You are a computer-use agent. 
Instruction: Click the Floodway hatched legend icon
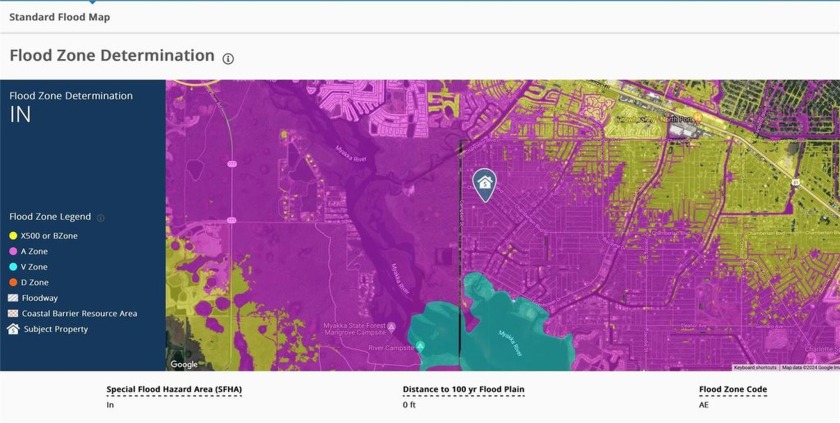tap(13, 298)
